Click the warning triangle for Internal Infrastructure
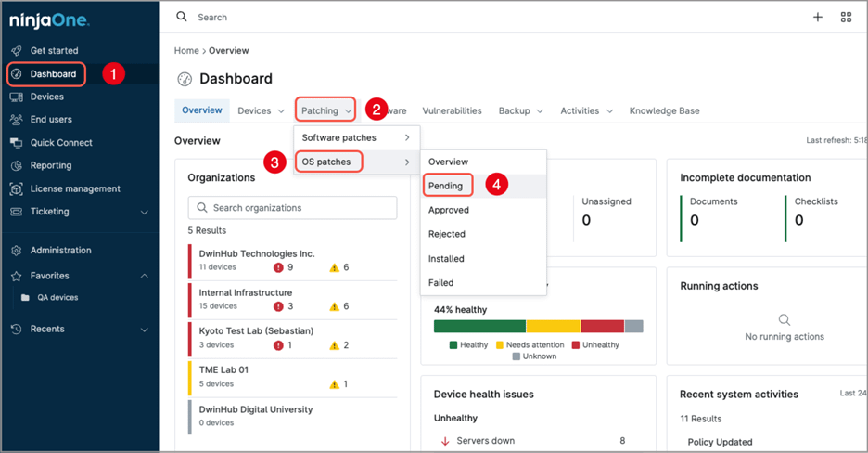The width and height of the screenshot is (868, 453). point(335,306)
